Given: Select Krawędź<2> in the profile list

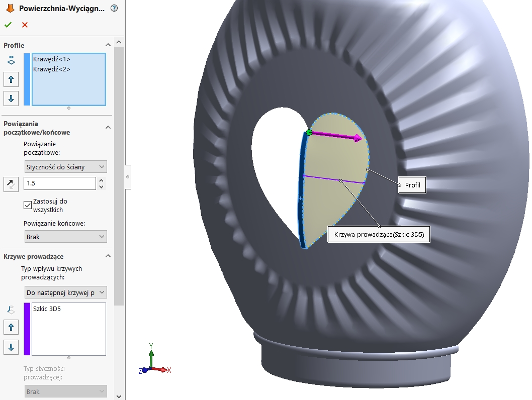Looking at the screenshot, I should [x=52, y=69].
